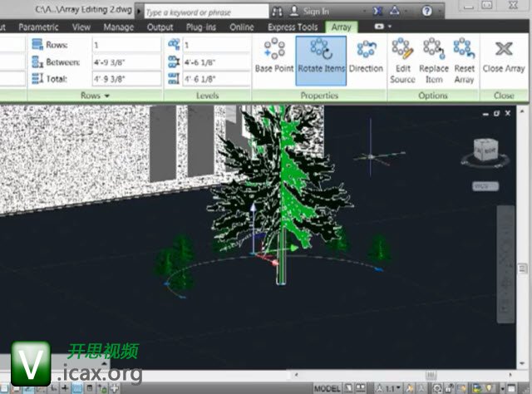Click the MODEL space button
The width and height of the screenshot is (532, 394).
(327, 388)
